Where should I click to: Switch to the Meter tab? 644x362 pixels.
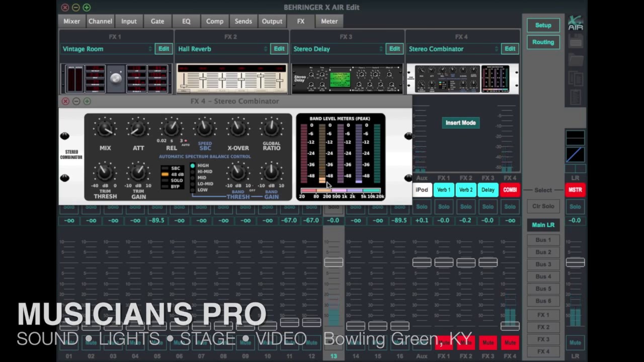[x=330, y=21]
